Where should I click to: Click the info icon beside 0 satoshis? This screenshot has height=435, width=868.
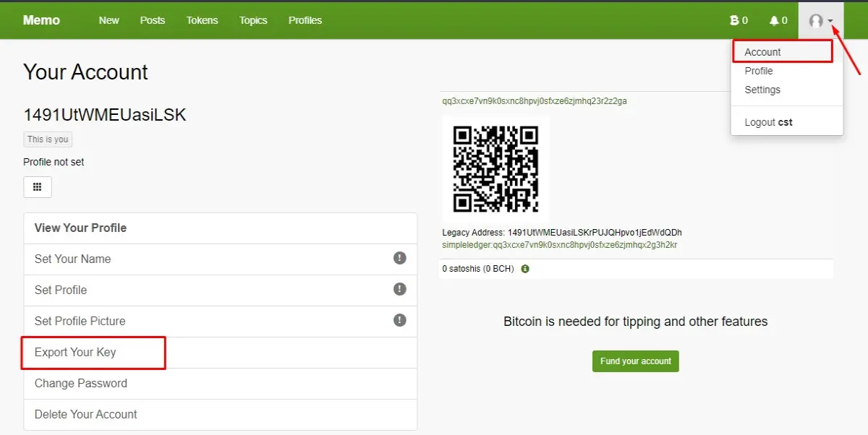pyautogui.click(x=525, y=269)
